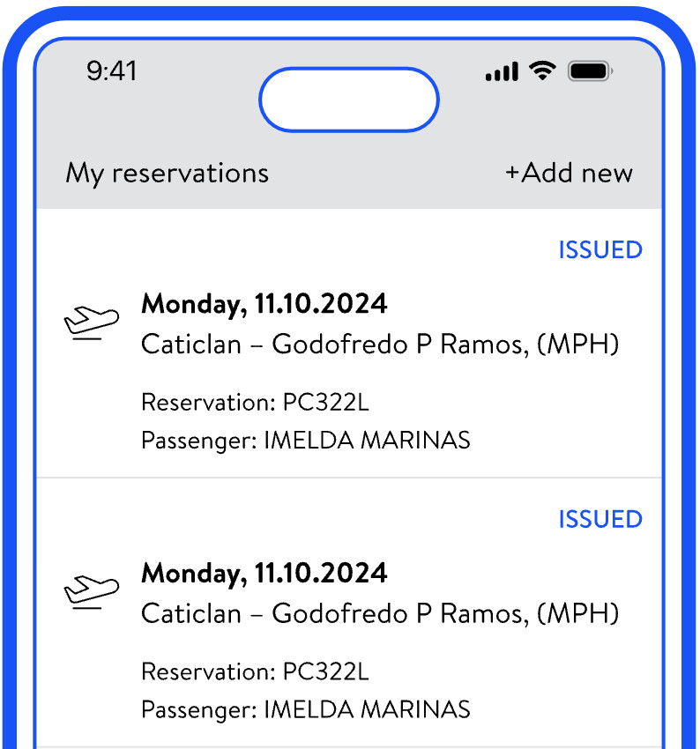Click the Wi-Fi status icon
Viewport: 700px width, 749px height.
(543, 71)
